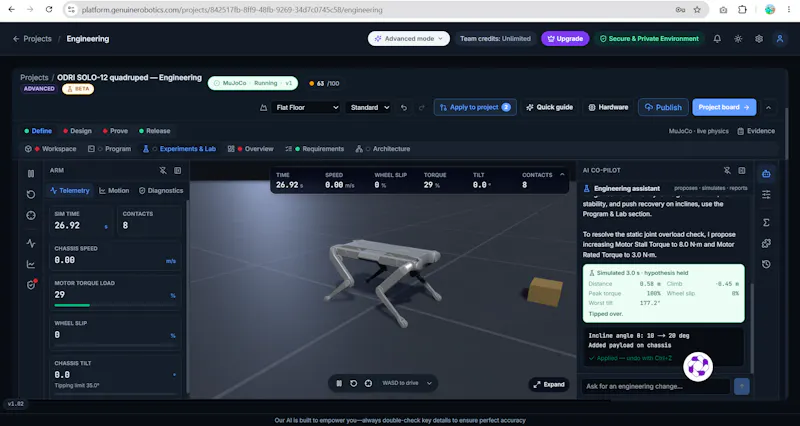Pause playback in the viewport control bar
800x426 pixels.
[x=339, y=383]
